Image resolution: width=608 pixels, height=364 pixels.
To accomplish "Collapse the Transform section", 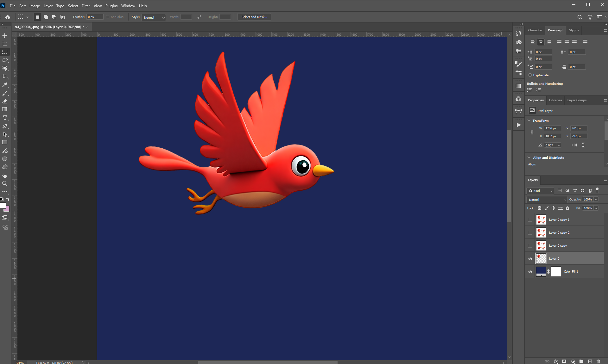I will coord(529,120).
